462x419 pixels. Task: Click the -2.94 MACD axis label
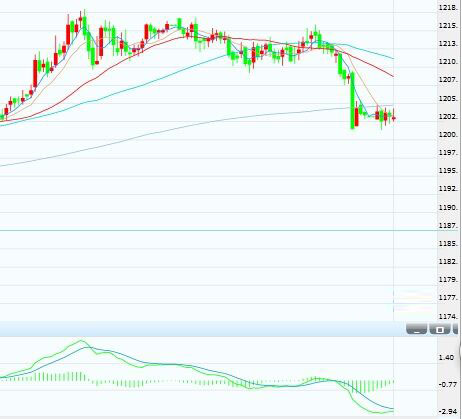447,412
